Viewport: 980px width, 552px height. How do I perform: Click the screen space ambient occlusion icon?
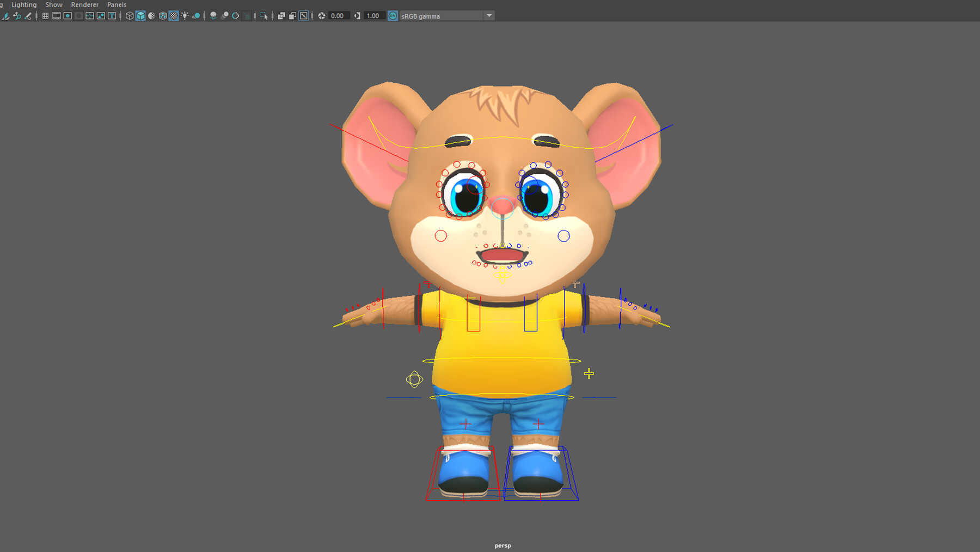point(213,16)
